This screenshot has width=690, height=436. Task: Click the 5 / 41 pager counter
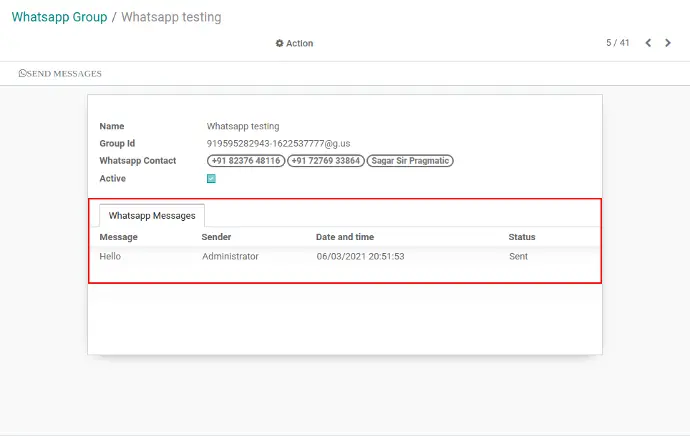pos(618,43)
